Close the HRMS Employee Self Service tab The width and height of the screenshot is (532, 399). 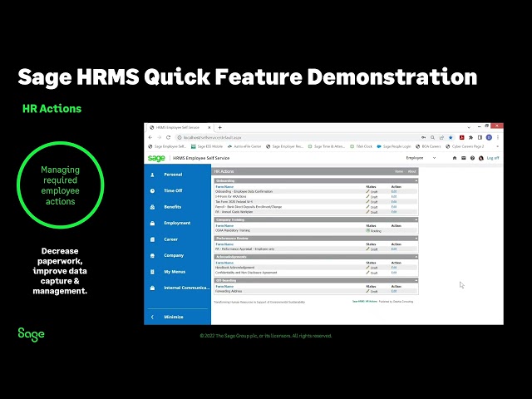(x=209, y=127)
